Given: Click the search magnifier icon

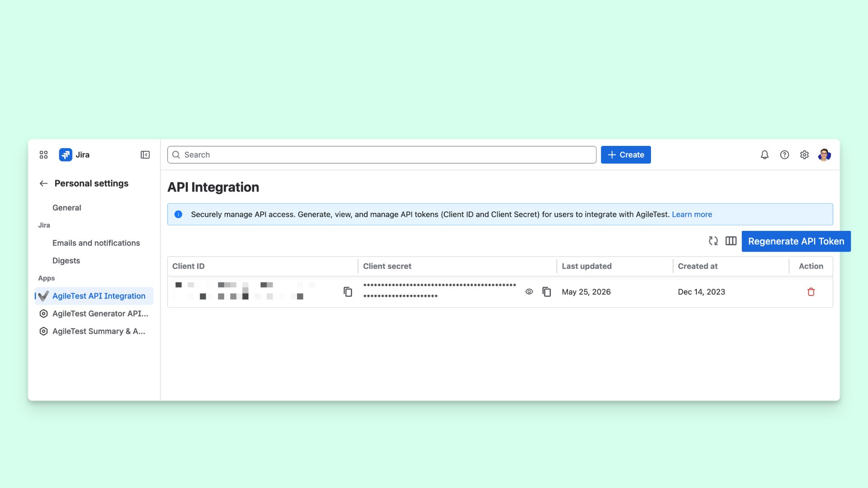Looking at the screenshot, I should point(176,155).
